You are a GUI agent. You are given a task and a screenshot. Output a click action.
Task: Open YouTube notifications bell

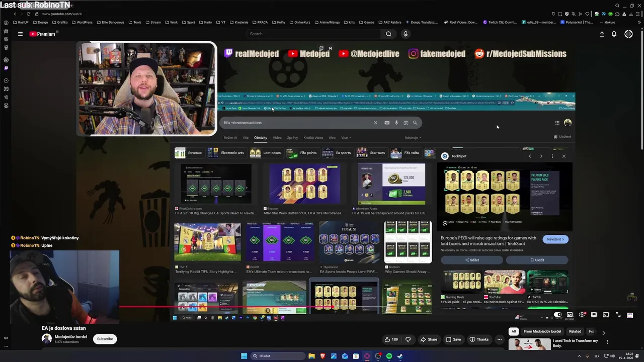pyautogui.click(x=614, y=34)
